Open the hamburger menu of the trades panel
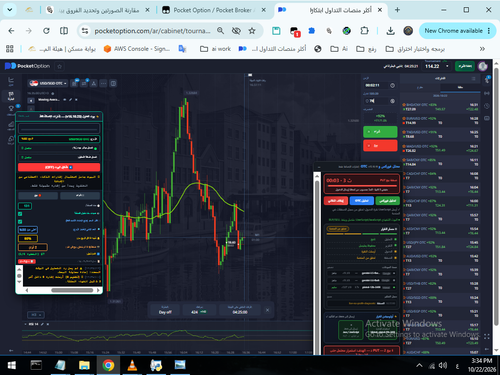The width and height of the screenshot is (500, 375). (x=473, y=78)
